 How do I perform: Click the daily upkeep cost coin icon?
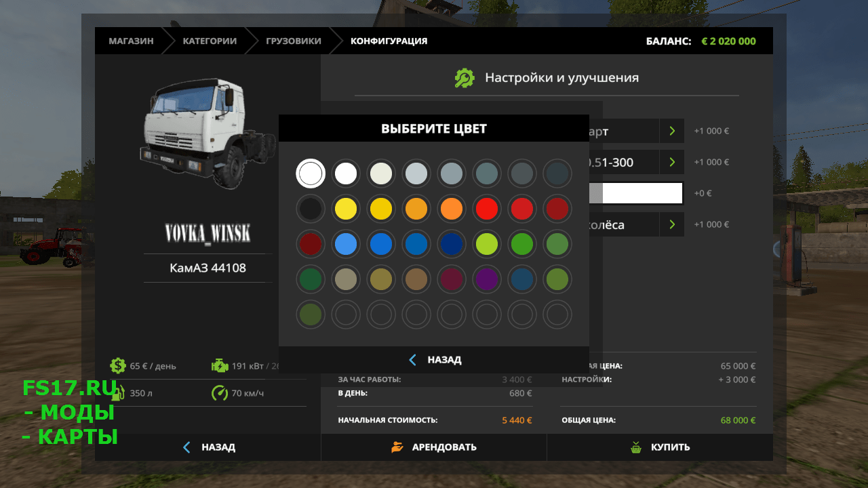tap(118, 366)
